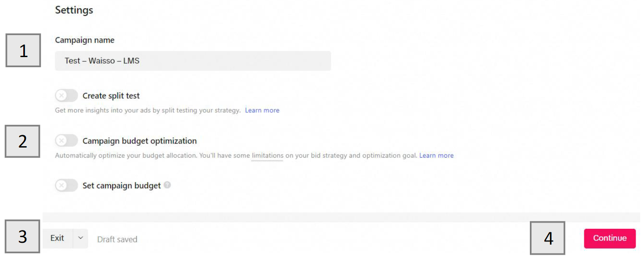Expand the dropdown arrow next to Exit
The image size is (644, 256).
coord(80,238)
